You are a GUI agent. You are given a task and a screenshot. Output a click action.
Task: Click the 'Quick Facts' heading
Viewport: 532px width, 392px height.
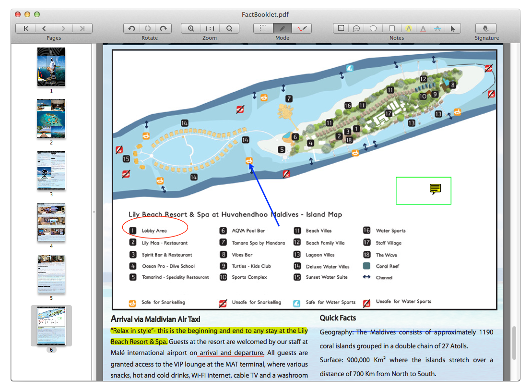(338, 318)
